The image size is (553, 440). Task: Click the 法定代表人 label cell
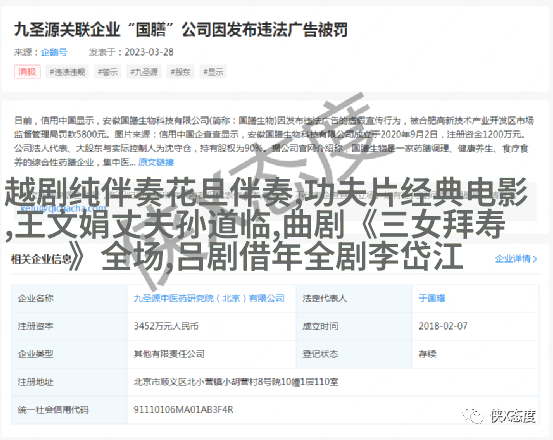[354, 298]
